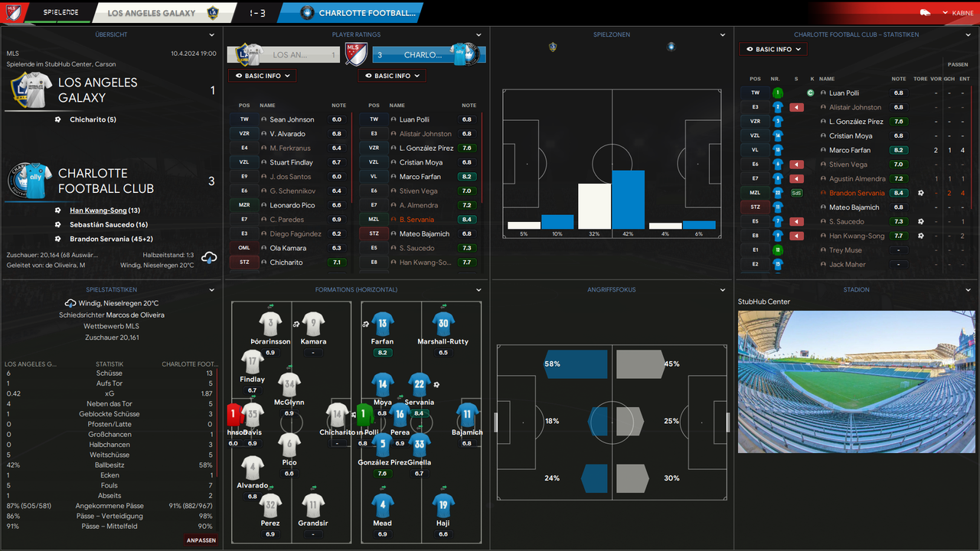This screenshot has width=980, height=551.
Task: Expand the Charlotte Statistiken panel selector
Action: point(968,34)
